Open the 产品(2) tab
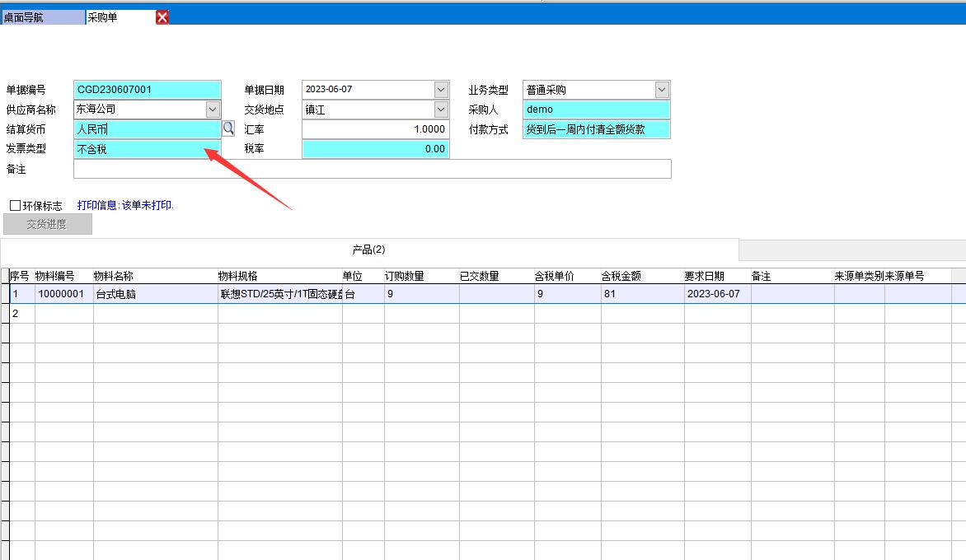 click(368, 250)
